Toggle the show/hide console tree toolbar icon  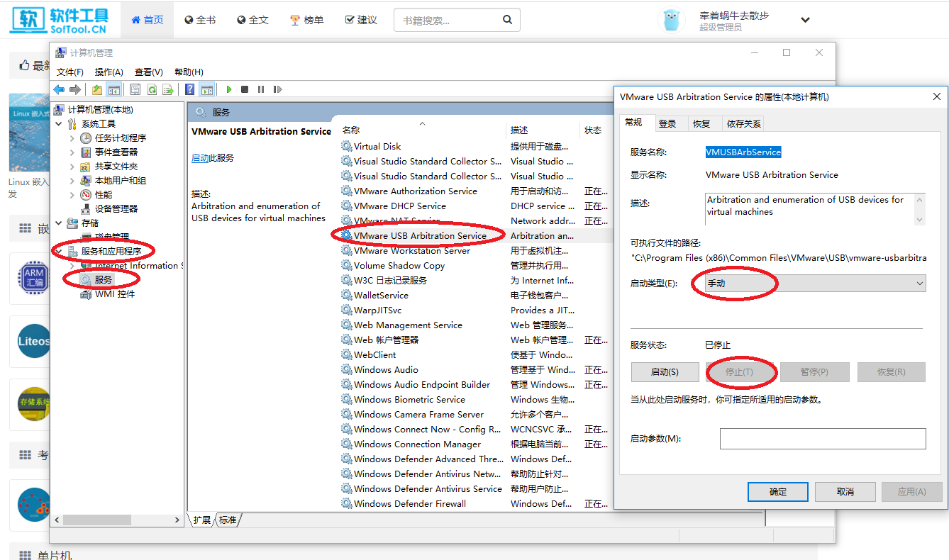coord(113,89)
